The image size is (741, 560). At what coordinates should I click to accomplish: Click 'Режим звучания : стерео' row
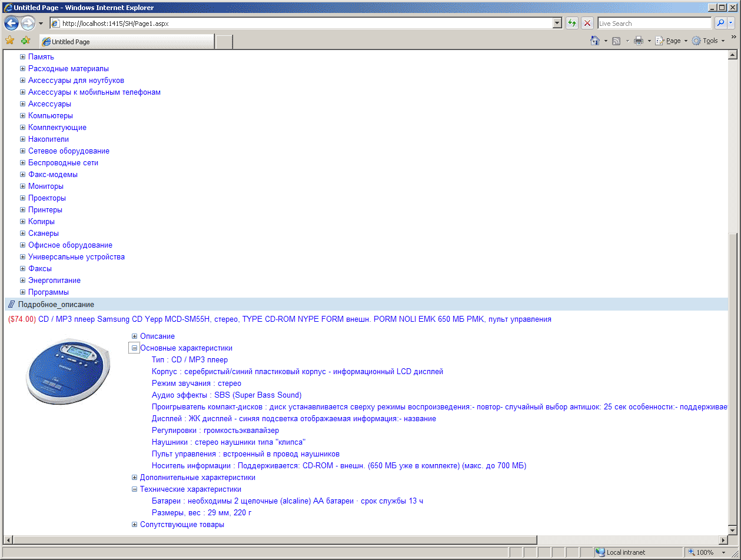[x=197, y=384]
